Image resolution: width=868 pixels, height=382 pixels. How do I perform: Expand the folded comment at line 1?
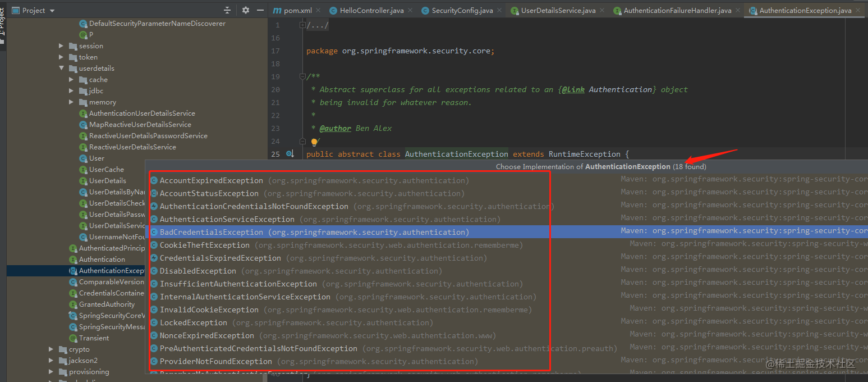[302, 25]
